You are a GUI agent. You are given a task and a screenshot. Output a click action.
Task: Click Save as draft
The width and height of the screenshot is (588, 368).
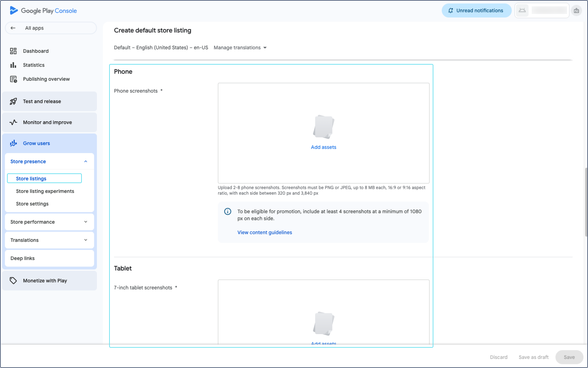pyautogui.click(x=533, y=357)
